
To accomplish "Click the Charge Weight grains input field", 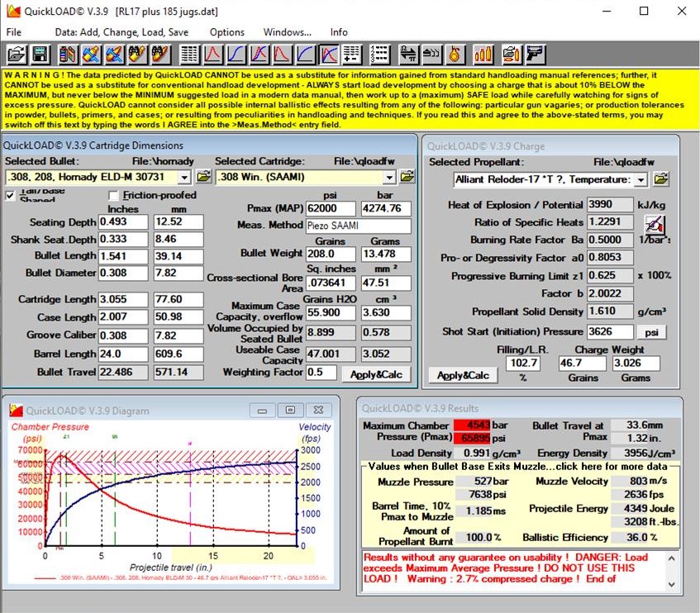I will coord(576,364).
